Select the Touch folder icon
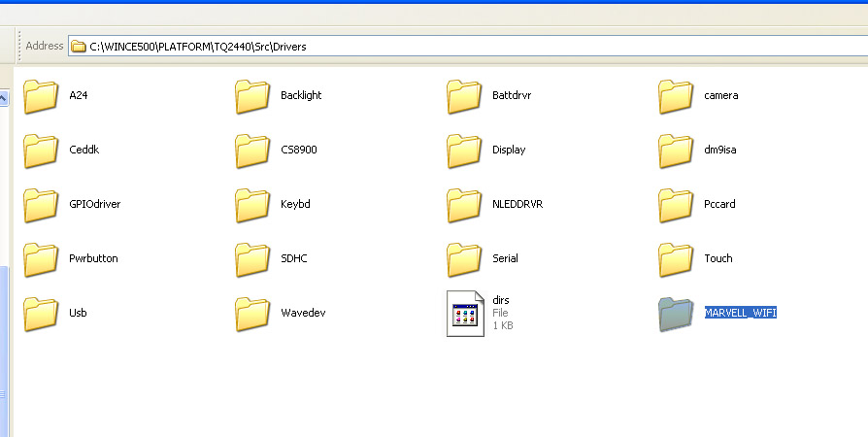This screenshot has width=868, height=437. [676, 258]
